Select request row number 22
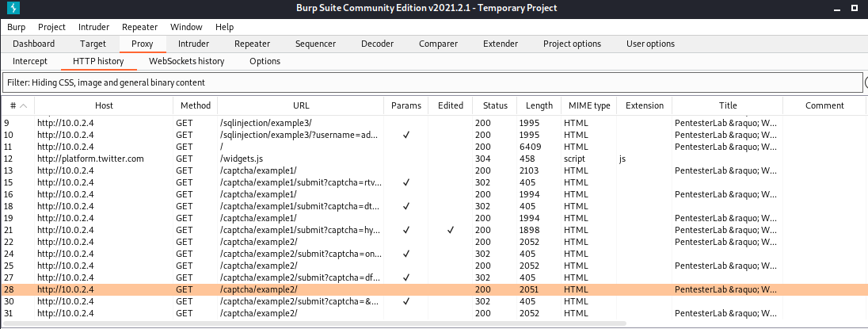 [433, 242]
